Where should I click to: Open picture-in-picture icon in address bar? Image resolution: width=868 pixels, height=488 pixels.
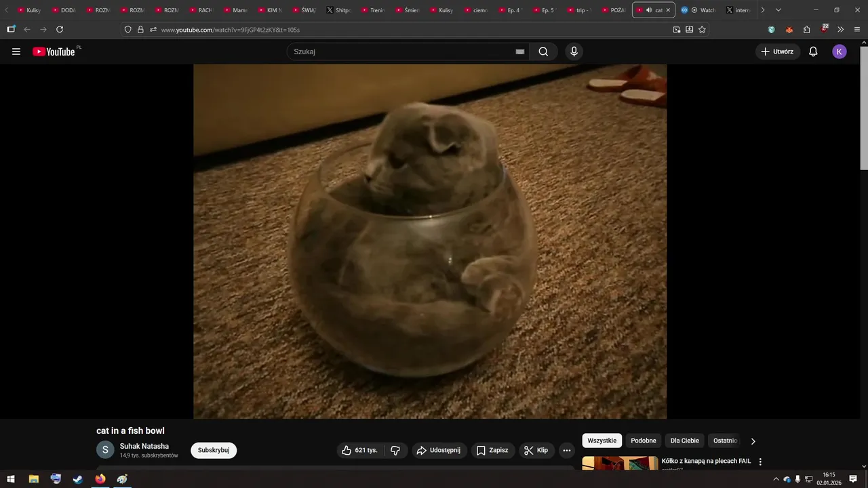(676, 30)
